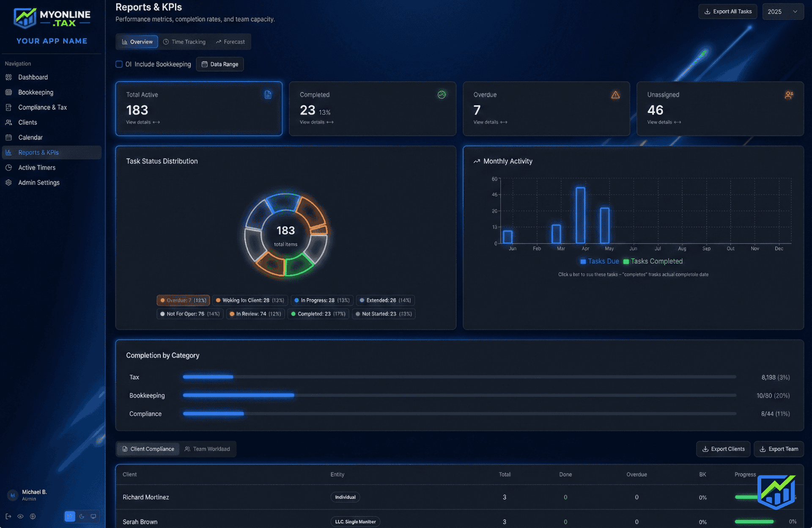Click Export All Tasks button
The width and height of the screenshot is (812, 528).
(727, 11)
